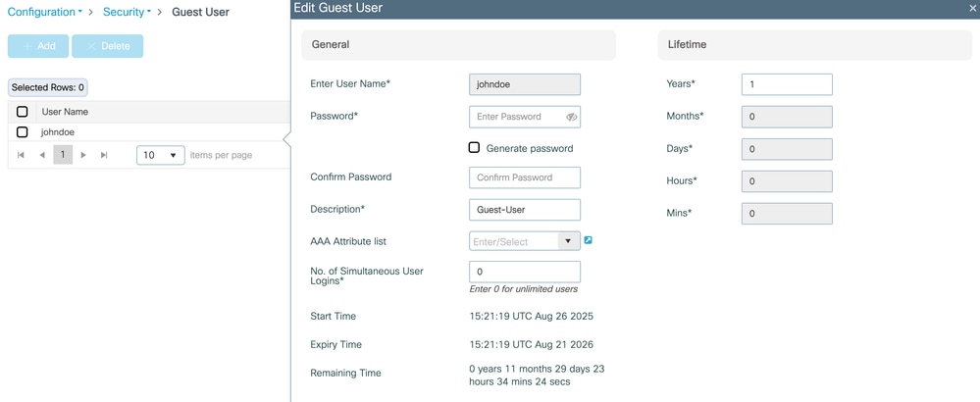Select all rows checkbox in table header
This screenshot has height=402, width=980.
click(22, 112)
